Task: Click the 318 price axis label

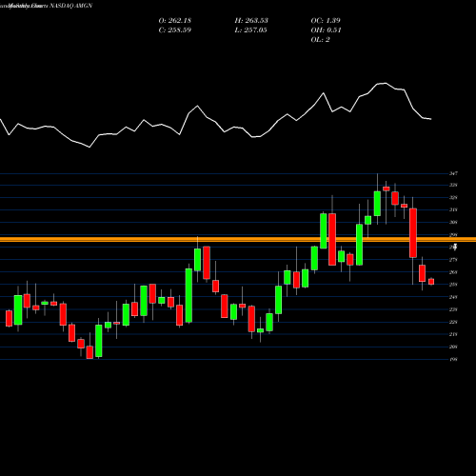Action: (453, 209)
